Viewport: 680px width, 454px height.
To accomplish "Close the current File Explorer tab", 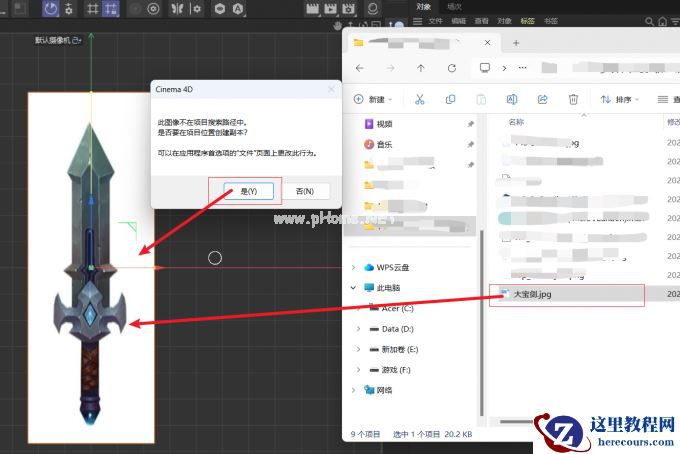I will (487, 42).
